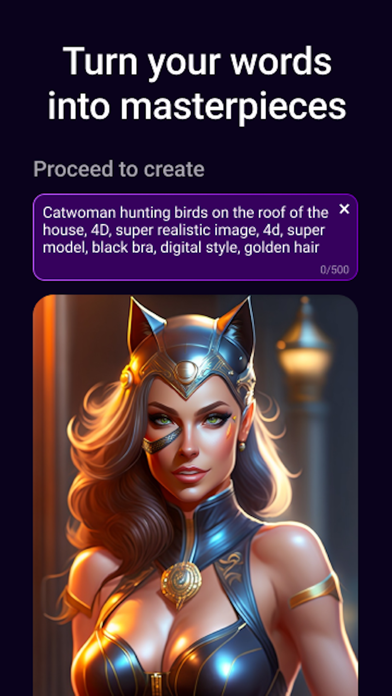Focus the purple prompt text box
Screen dimensions: 392x696
tap(195, 237)
